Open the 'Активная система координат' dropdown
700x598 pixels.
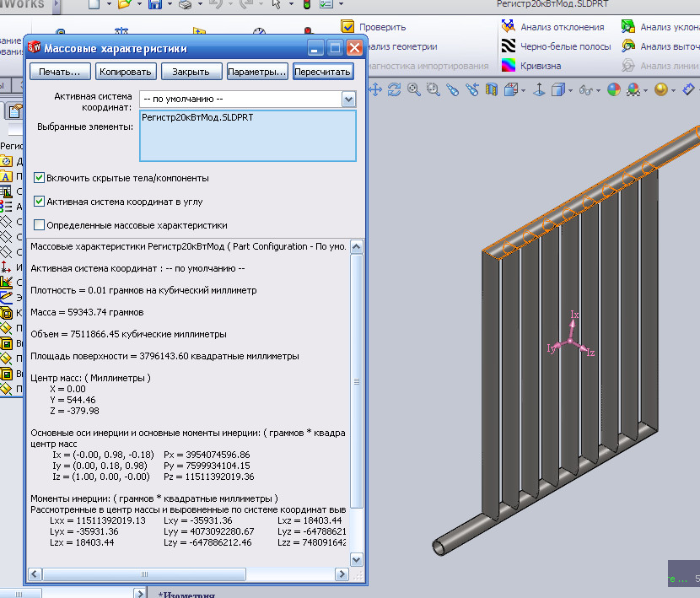tap(348, 100)
